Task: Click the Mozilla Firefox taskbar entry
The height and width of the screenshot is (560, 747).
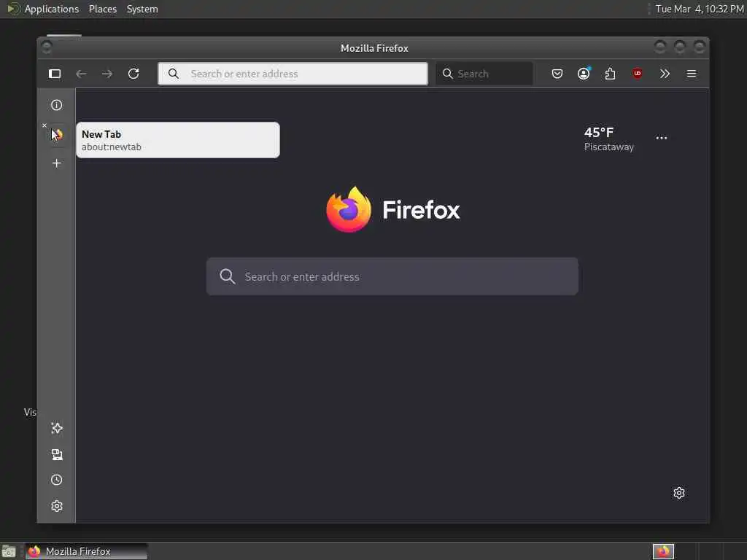Action: pyautogui.click(x=86, y=551)
